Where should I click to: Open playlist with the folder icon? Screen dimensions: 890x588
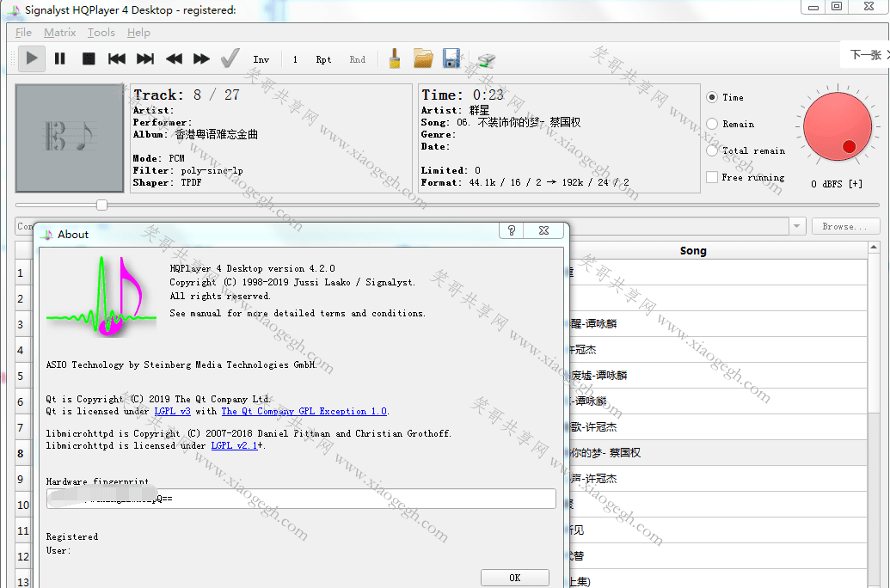click(x=423, y=58)
